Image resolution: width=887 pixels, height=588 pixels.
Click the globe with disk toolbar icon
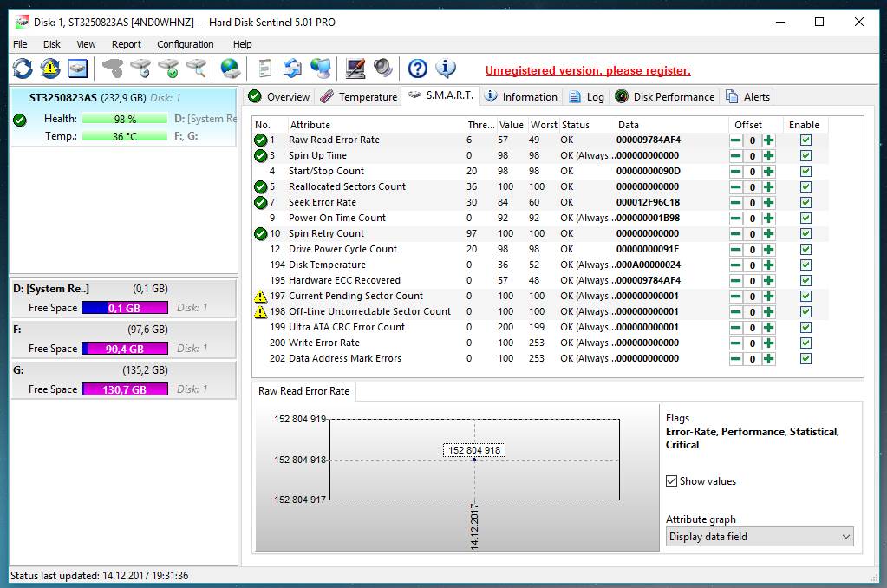[230, 69]
